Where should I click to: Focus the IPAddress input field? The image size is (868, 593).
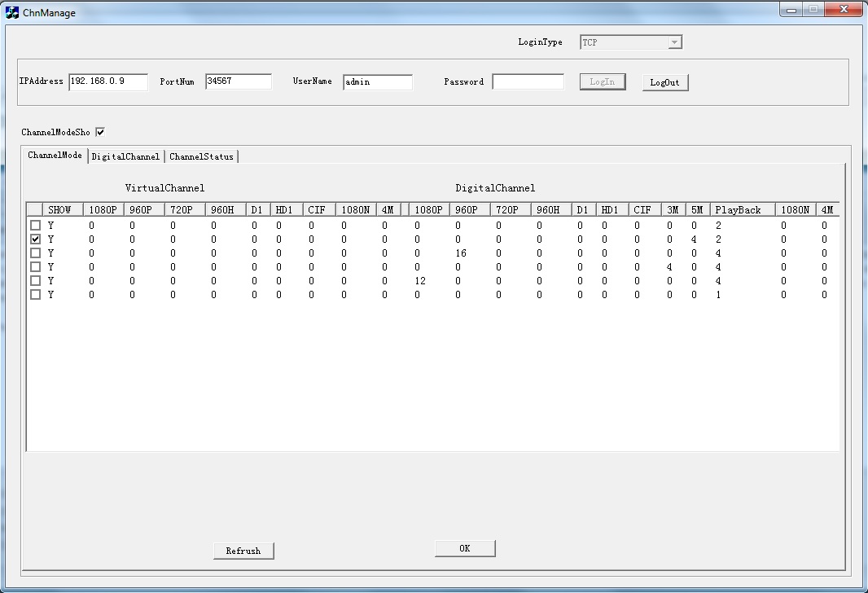pos(108,81)
